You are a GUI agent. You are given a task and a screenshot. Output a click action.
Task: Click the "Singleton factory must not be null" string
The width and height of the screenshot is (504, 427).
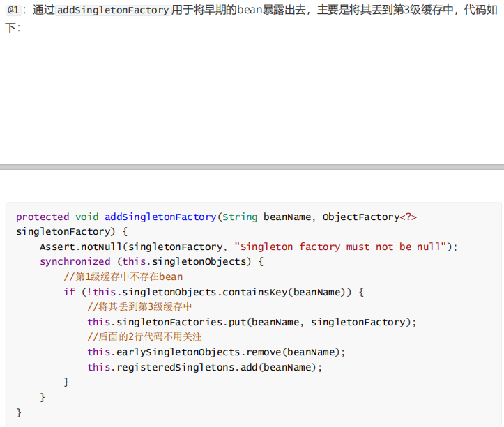[340, 247]
